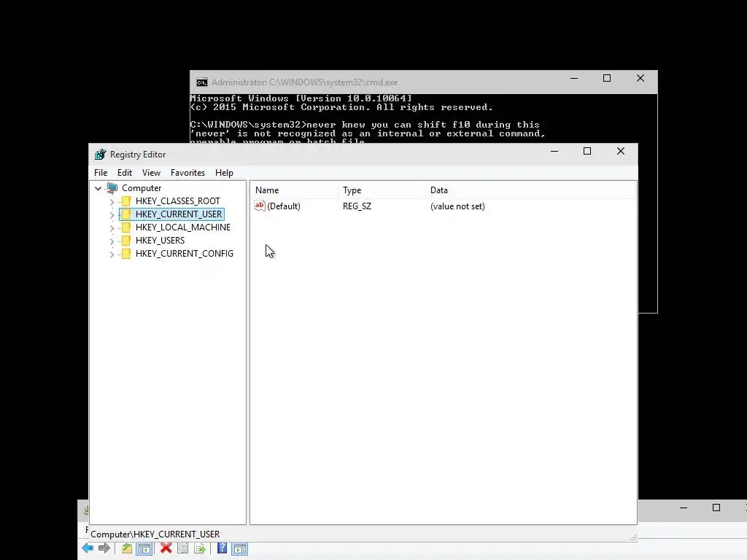
Task: Expand the HKEY_CLASSES_ROOT key
Action: tap(112, 202)
